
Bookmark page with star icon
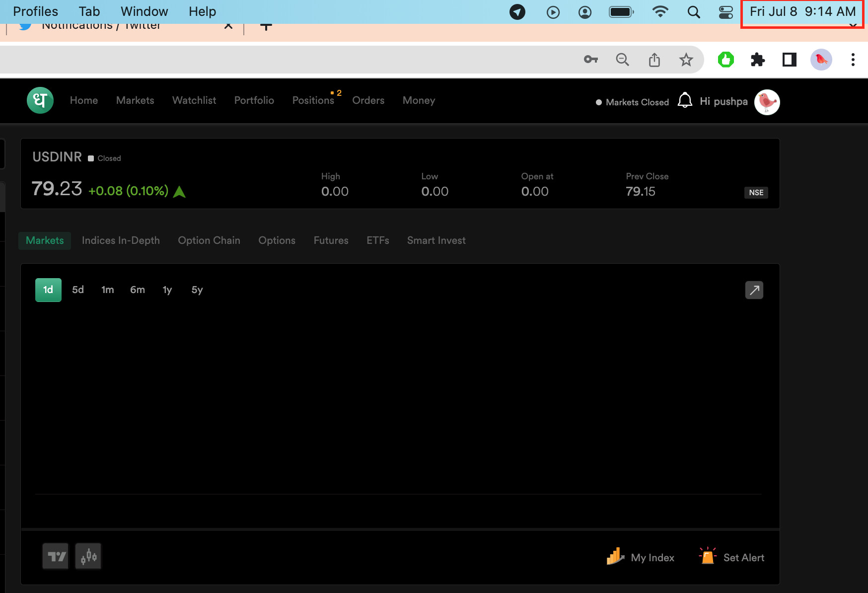coord(686,60)
